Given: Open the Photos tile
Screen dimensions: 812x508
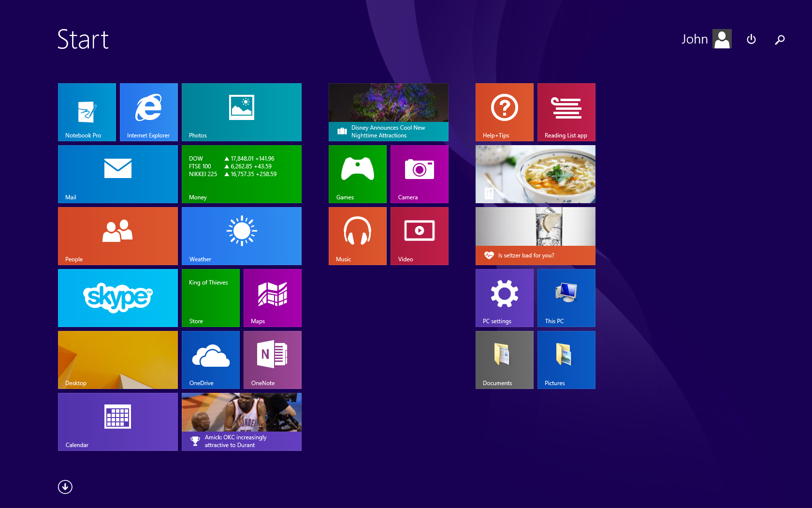Looking at the screenshot, I should (242, 112).
